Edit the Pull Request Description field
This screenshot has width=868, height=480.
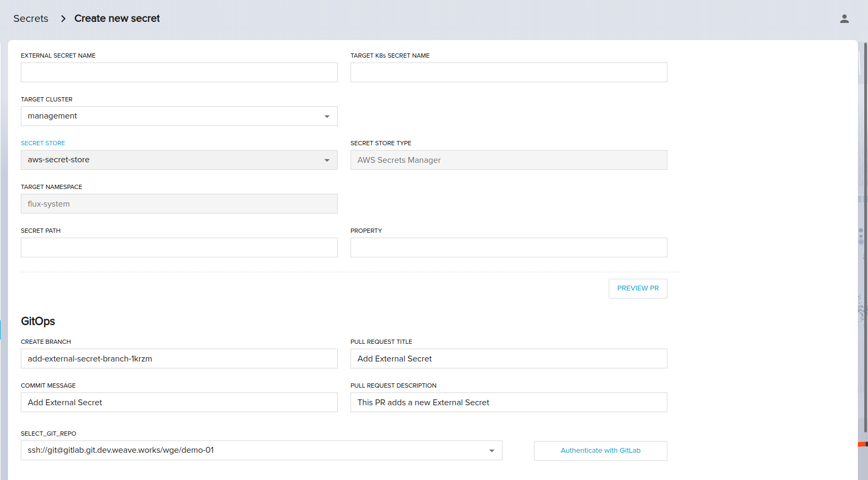pyautogui.click(x=508, y=403)
